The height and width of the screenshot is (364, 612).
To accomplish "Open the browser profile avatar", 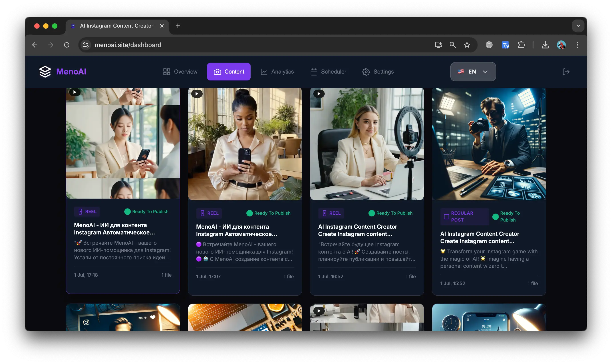I will [561, 45].
